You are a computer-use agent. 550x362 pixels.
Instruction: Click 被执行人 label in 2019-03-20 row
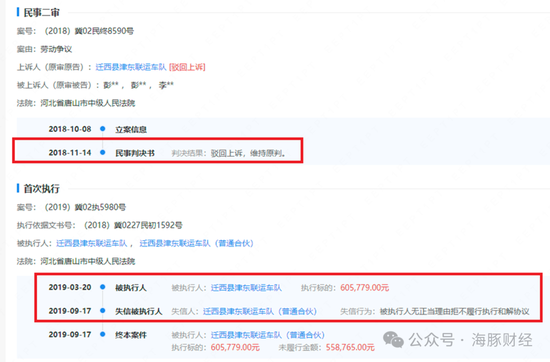(131, 288)
